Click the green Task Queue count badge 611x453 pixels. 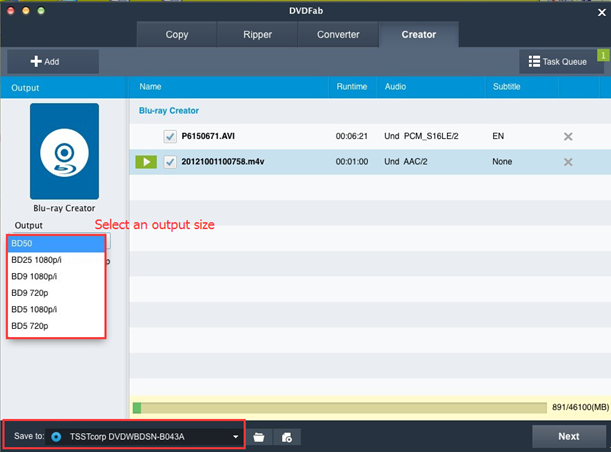[x=603, y=55]
